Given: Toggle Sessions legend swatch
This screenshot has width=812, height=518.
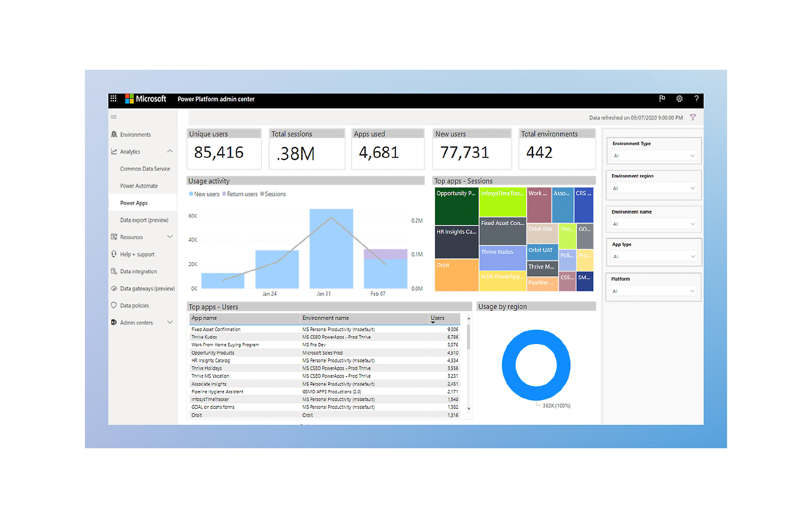Looking at the screenshot, I should (x=262, y=194).
